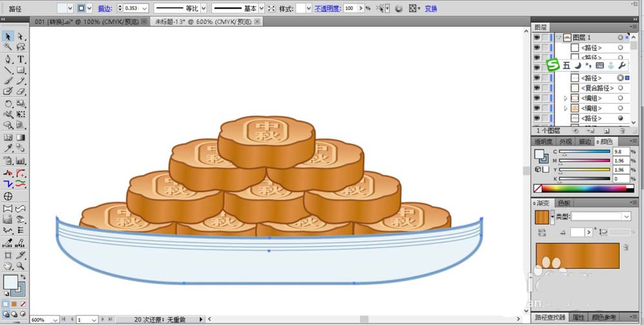Click the orange gradient slider bar
The image size is (644, 325).
pos(578,255)
